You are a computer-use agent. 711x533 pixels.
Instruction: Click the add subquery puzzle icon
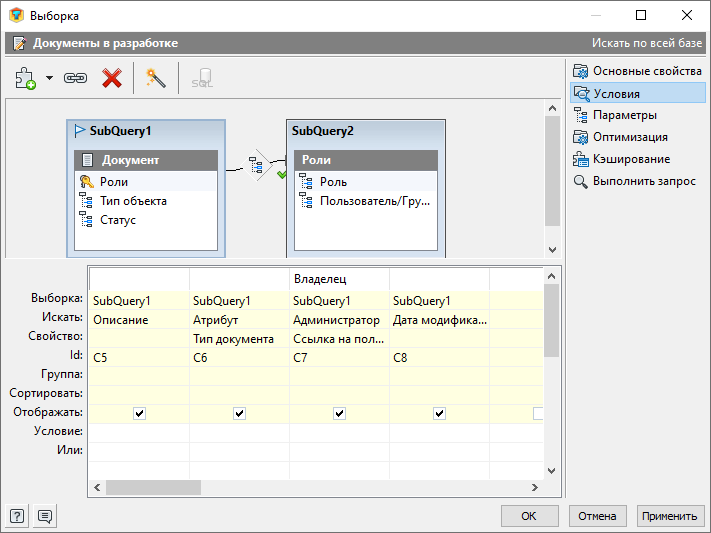pyautogui.click(x=26, y=78)
